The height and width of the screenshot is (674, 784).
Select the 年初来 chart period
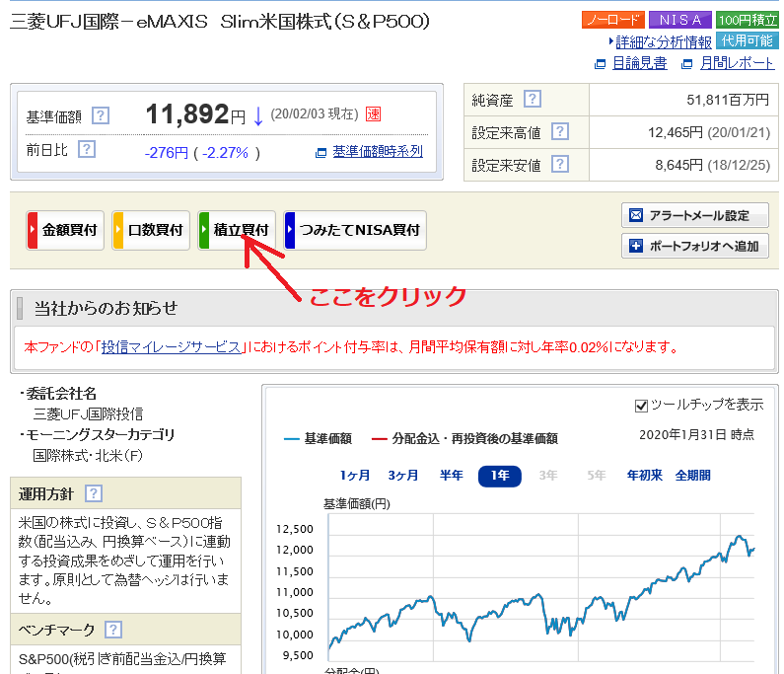[645, 476]
